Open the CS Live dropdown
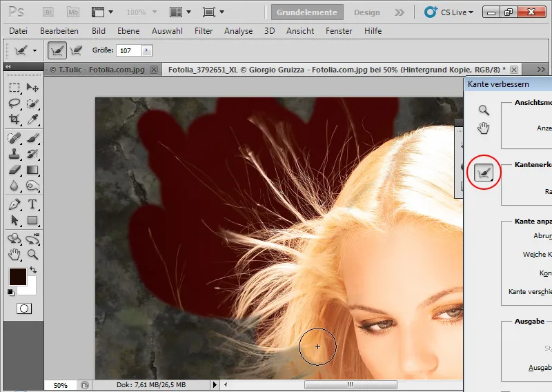Screen dimensions: 552x392 pos(448,12)
